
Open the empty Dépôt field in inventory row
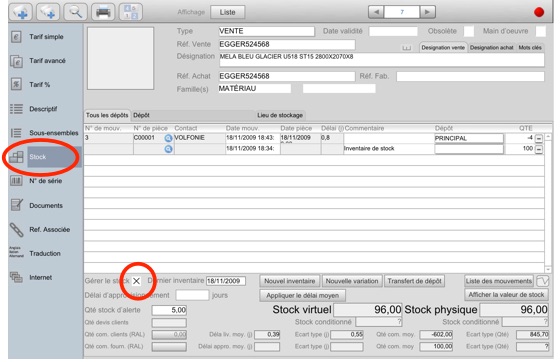click(469, 149)
